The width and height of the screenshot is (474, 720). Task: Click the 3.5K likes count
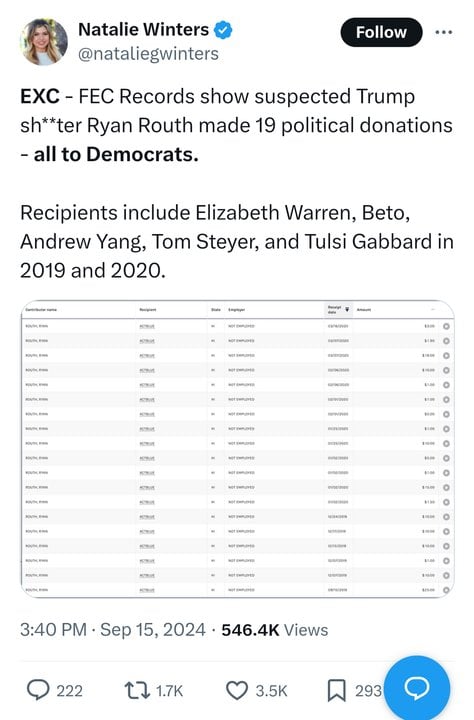271,691
